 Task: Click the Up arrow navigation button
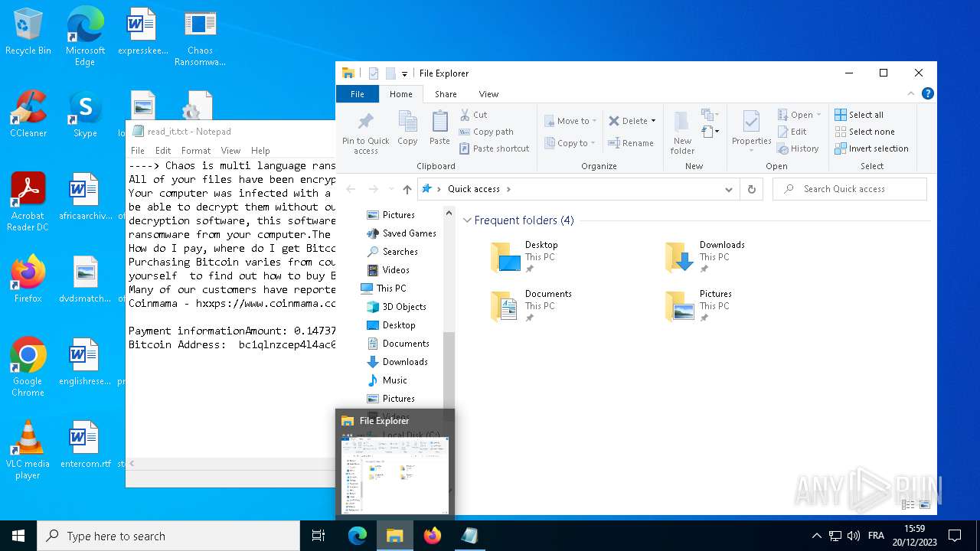(407, 189)
